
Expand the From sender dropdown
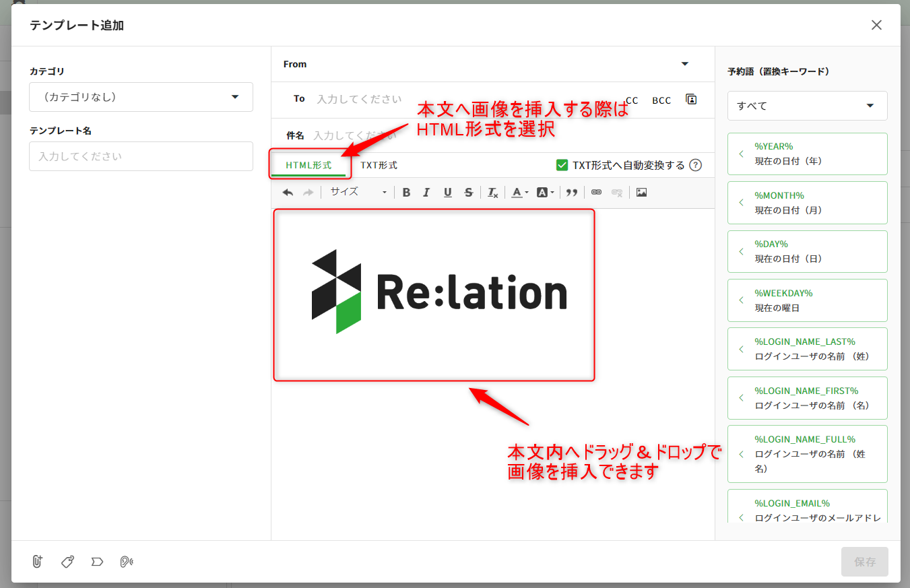(684, 64)
